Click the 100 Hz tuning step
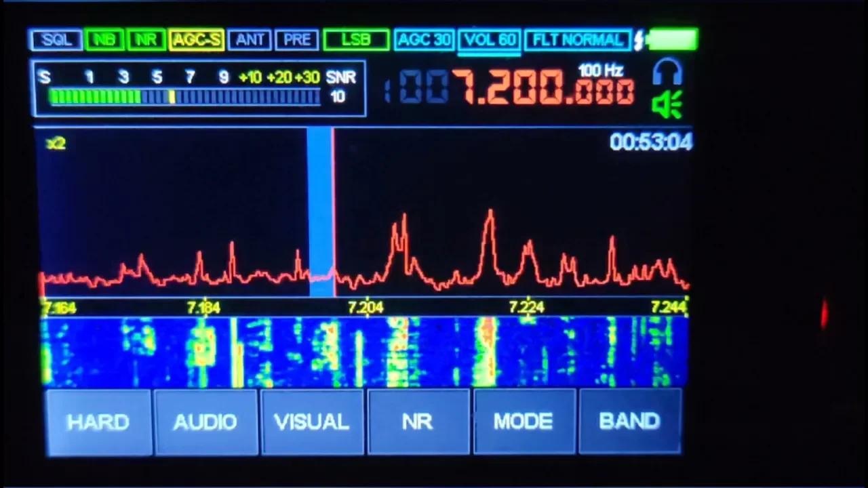The width and height of the screenshot is (868, 488). pyautogui.click(x=600, y=70)
